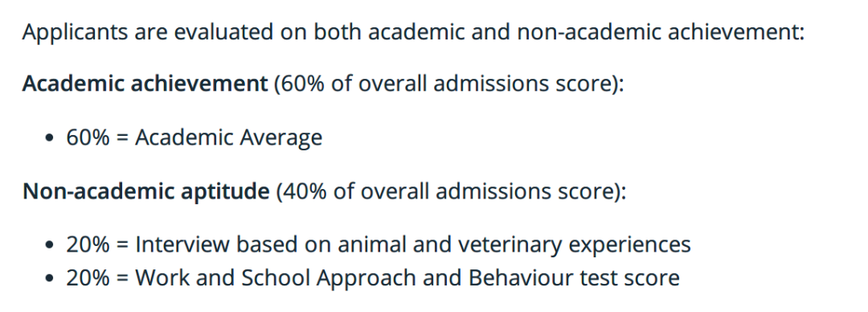
Task: Click the text 40% of overall admissions score
Action: pos(446,191)
